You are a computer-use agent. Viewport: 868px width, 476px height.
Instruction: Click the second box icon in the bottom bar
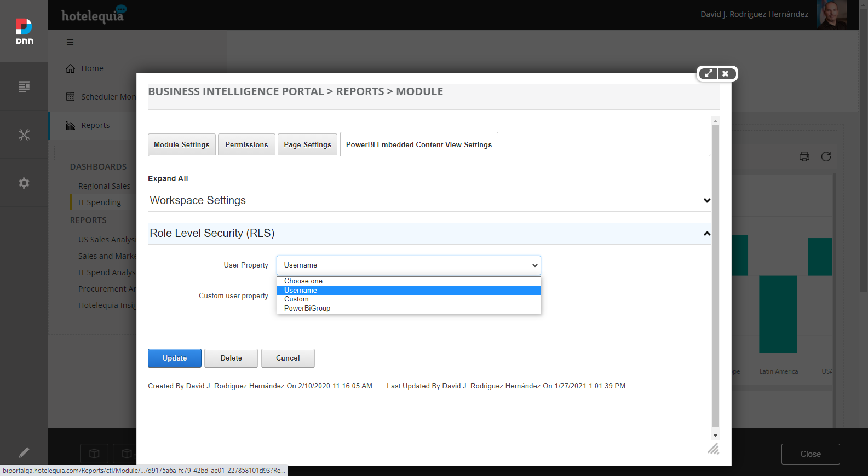coord(125,454)
